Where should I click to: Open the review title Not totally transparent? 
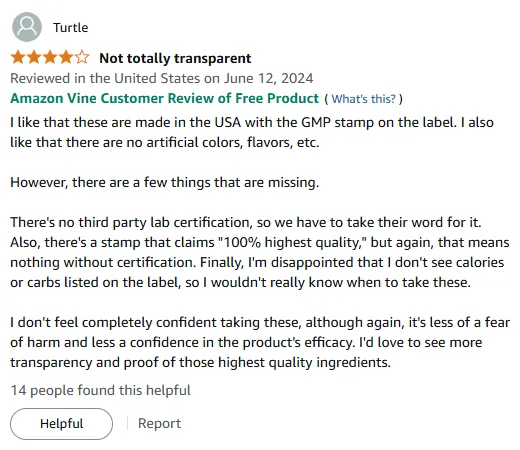click(x=175, y=58)
